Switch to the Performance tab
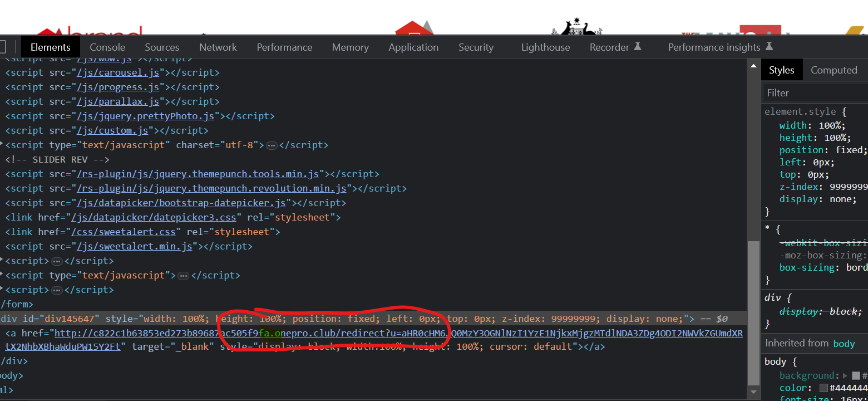This screenshot has height=401, width=868. point(284,47)
